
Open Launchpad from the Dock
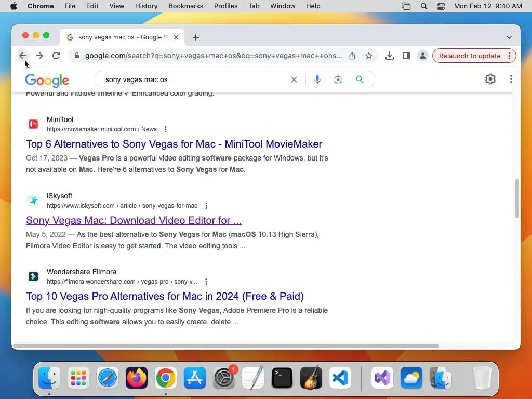[78, 378]
